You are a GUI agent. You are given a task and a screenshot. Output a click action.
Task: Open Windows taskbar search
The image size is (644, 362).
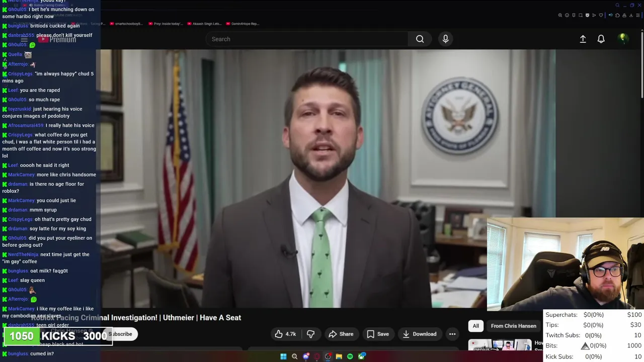[294, 356]
